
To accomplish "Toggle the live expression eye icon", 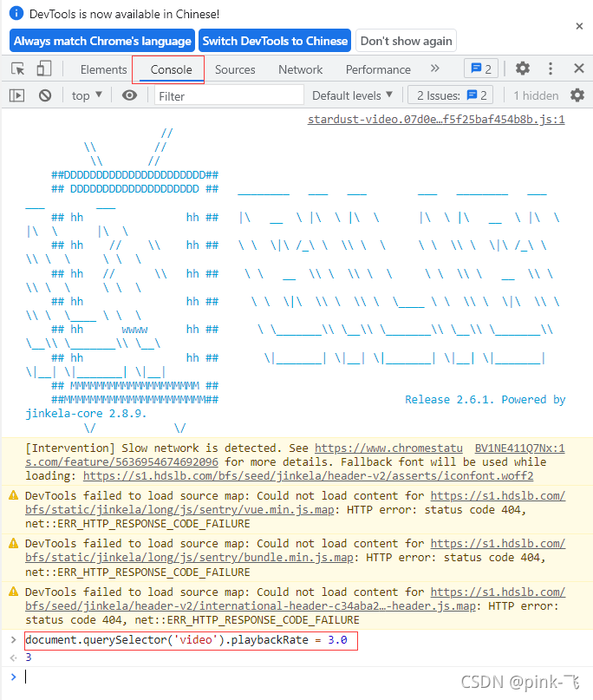I will [x=129, y=95].
